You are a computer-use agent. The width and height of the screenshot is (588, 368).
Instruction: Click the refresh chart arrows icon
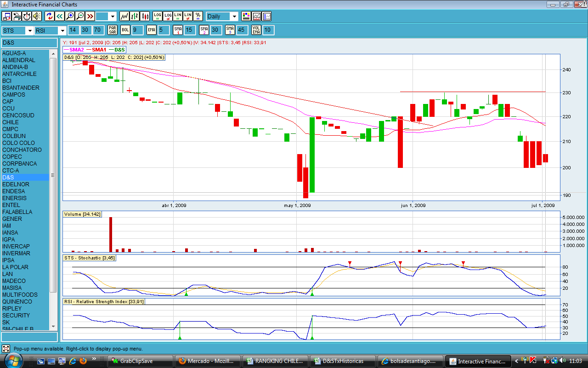pos(50,17)
